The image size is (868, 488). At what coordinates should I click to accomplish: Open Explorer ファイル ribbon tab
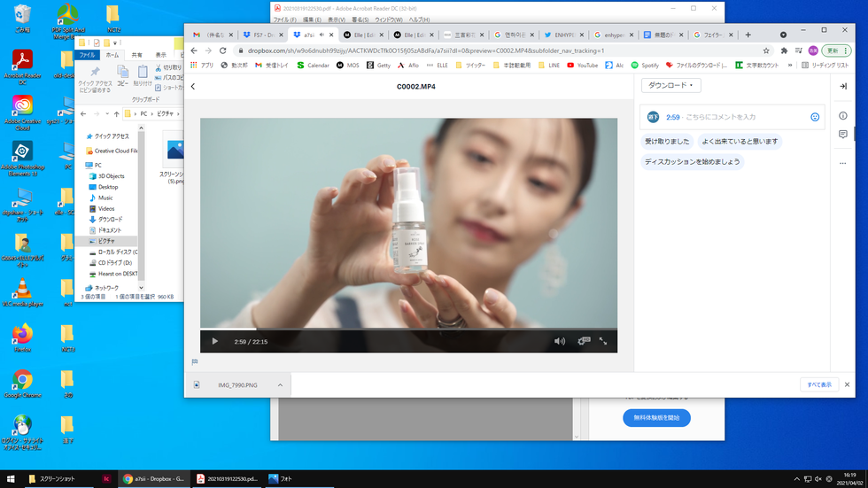click(x=87, y=55)
